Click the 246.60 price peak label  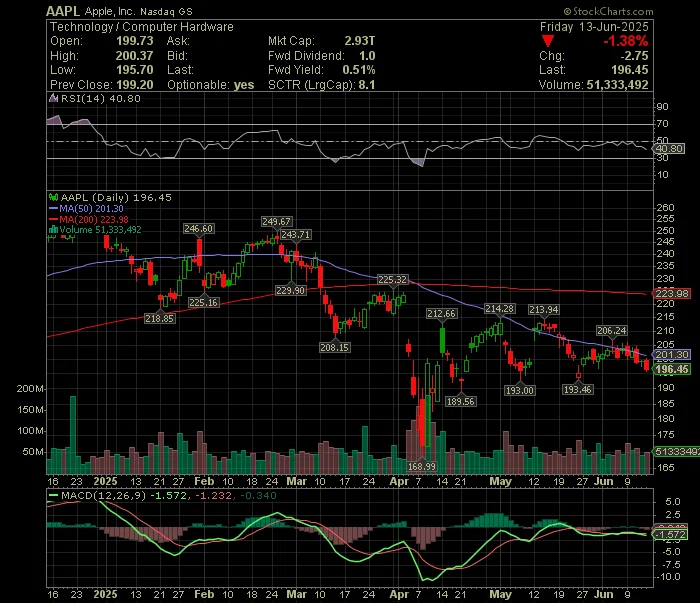click(x=199, y=229)
